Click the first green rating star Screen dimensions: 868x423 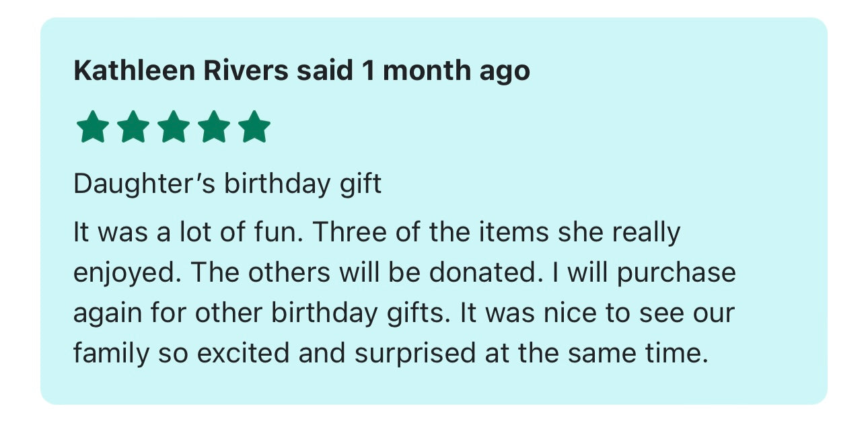pyautogui.click(x=92, y=128)
